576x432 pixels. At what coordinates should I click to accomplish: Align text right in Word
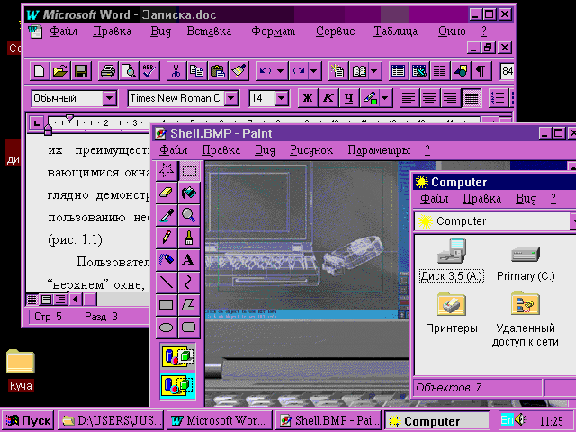pyautogui.click(x=450, y=98)
